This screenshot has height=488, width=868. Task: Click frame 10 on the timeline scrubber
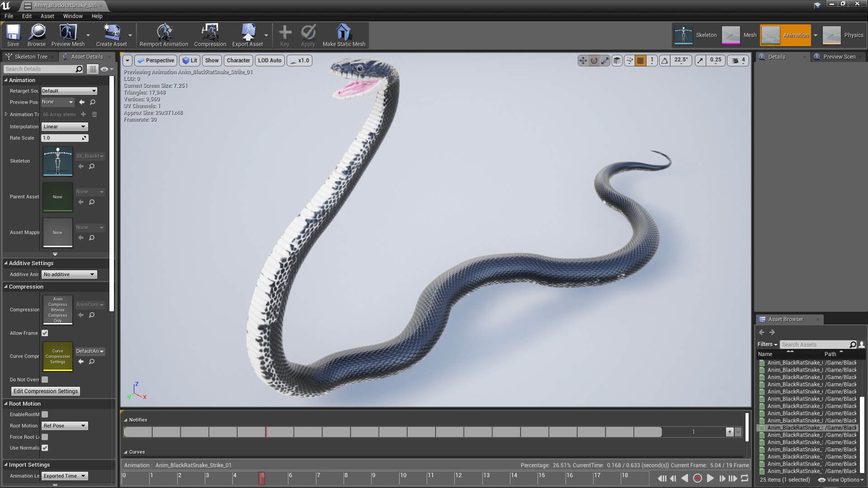pyautogui.click(x=401, y=478)
